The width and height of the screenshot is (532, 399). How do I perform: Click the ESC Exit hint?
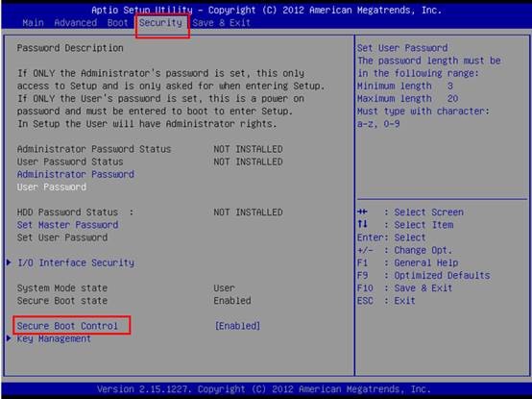tap(386, 301)
